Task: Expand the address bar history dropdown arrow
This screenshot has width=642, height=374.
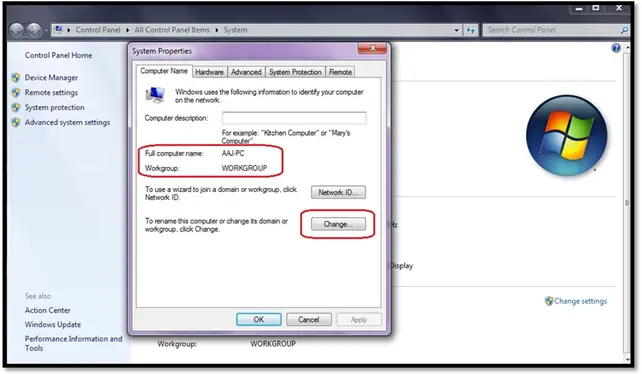Action: pos(457,30)
